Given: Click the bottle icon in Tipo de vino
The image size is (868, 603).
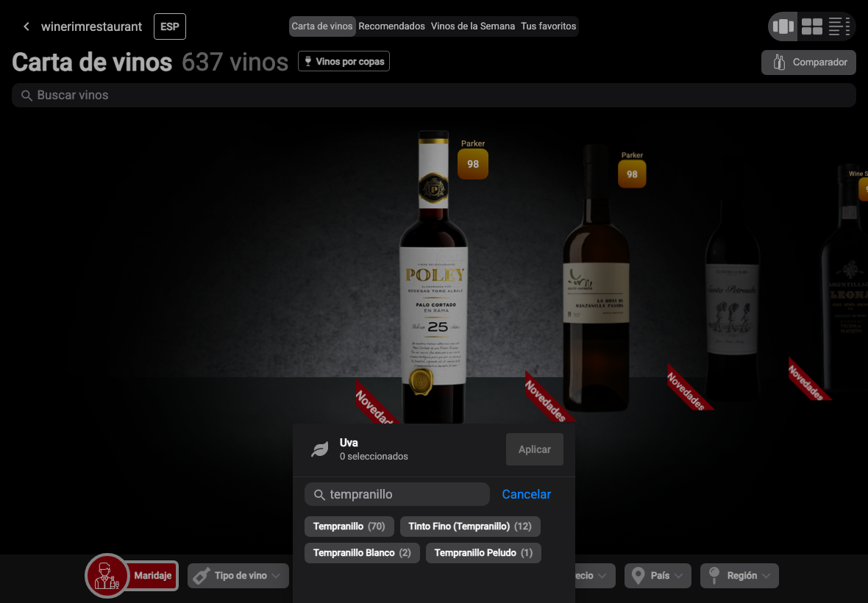Looking at the screenshot, I should point(201,576).
